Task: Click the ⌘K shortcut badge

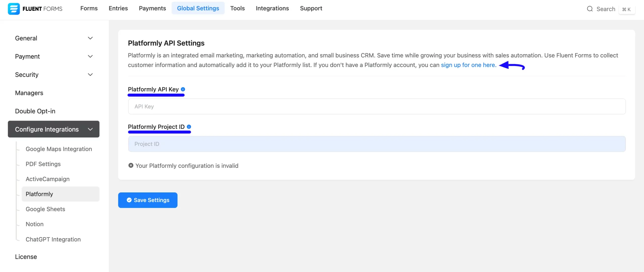Action: (627, 9)
